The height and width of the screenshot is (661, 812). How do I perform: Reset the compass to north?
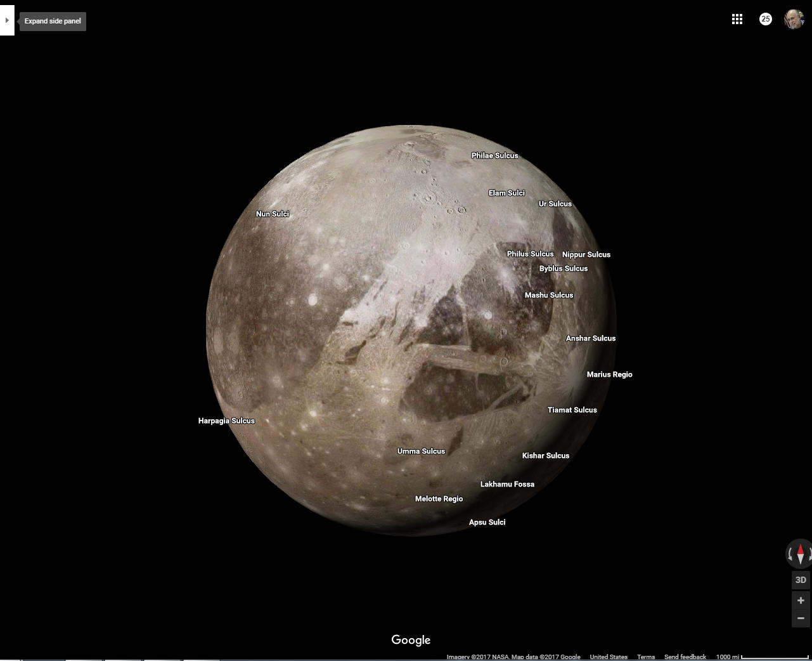(800, 554)
